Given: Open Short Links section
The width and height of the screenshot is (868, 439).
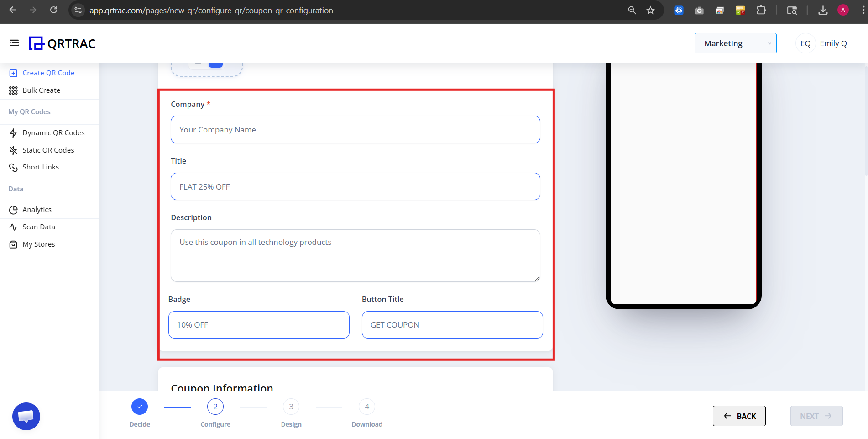Looking at the screenshot, I should click(x=40, y=167).
